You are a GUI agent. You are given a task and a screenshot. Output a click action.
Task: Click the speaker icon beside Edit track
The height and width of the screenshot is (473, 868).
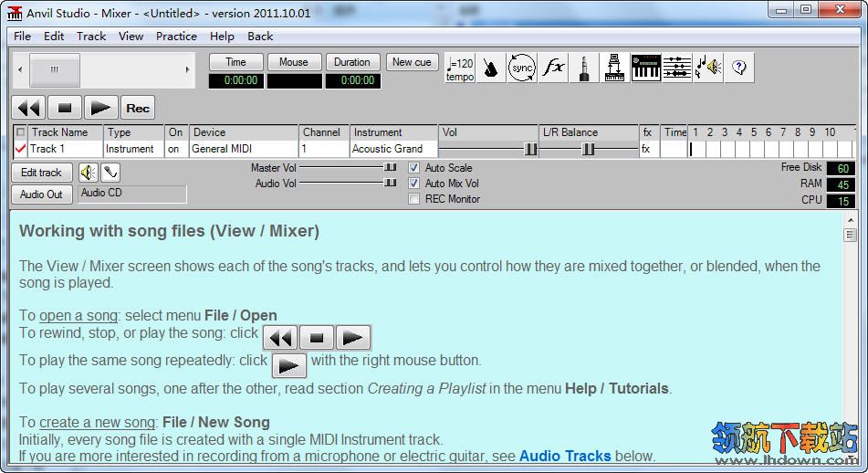click(x=88, y=173)
